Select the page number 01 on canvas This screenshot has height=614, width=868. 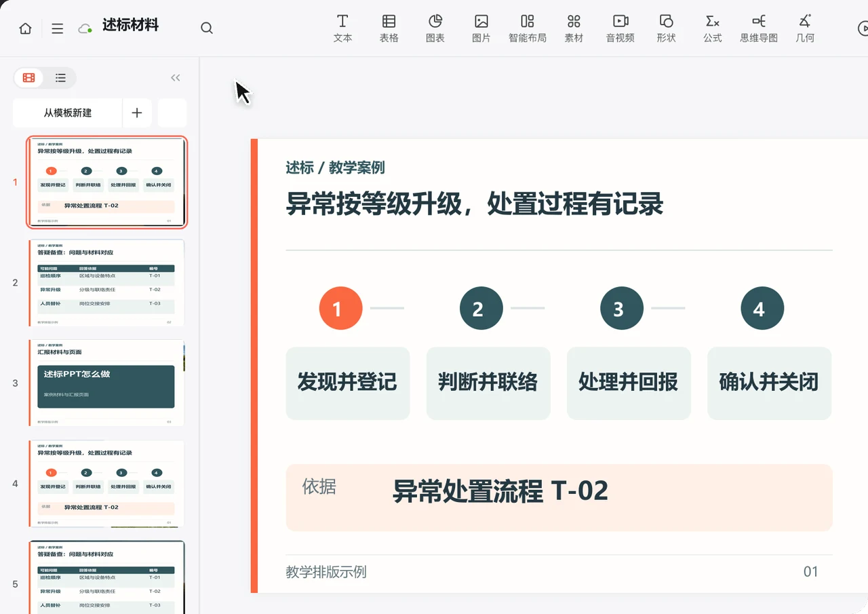[x=811, y=572]
